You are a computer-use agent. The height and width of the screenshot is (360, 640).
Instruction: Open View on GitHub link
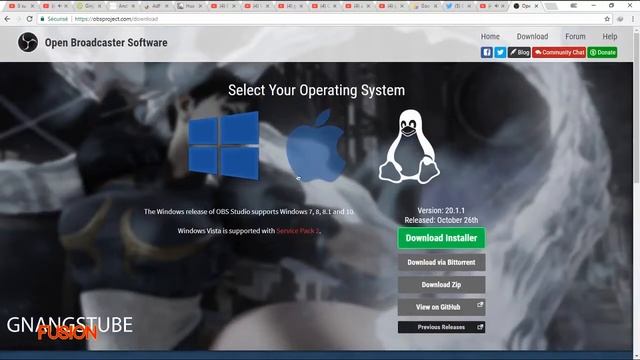(441, 307)
